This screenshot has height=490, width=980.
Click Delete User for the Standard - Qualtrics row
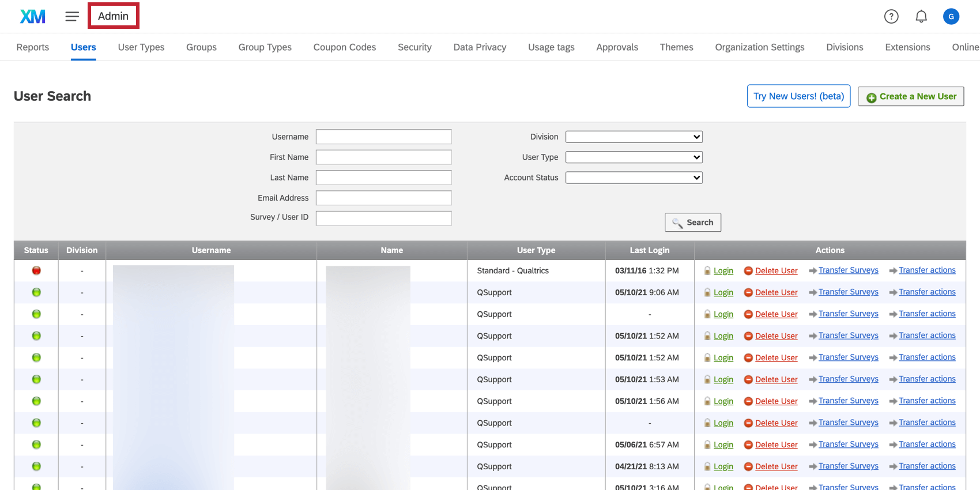click(x=776, y=271)
